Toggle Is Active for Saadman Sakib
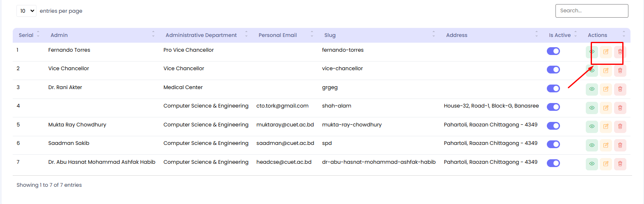Viewport: 644px width, 204px height. 553,144
